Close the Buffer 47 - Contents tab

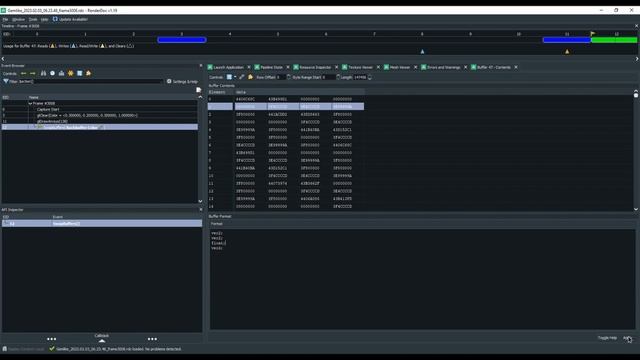pyautogui.click(x=516, y=67)
